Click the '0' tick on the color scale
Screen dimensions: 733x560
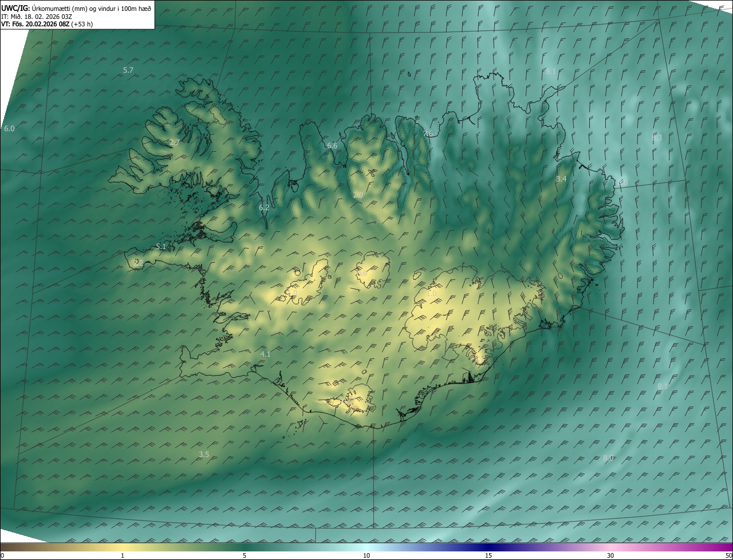click(x=2, y=556)
